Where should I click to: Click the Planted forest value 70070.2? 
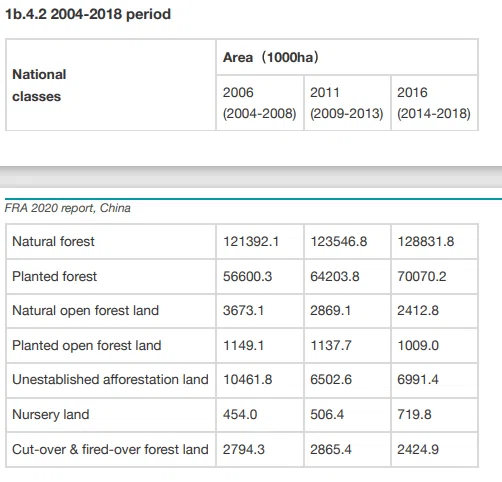tap(422, 276)
